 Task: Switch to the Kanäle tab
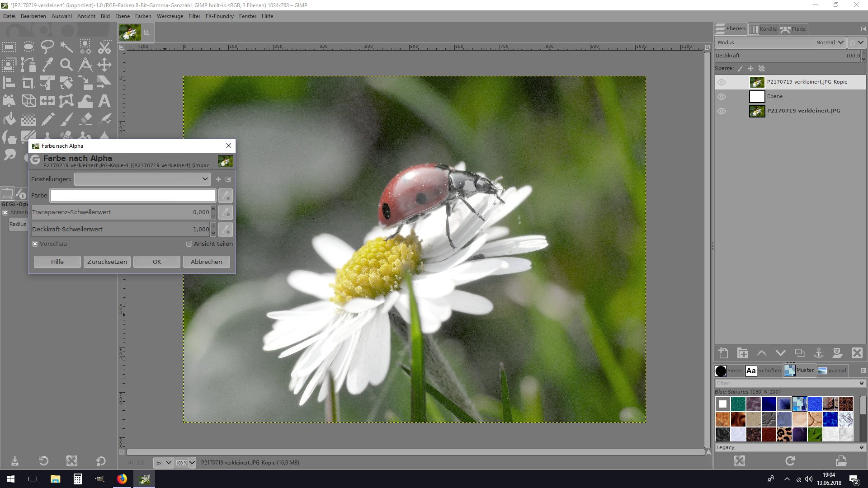pos(764,29)
